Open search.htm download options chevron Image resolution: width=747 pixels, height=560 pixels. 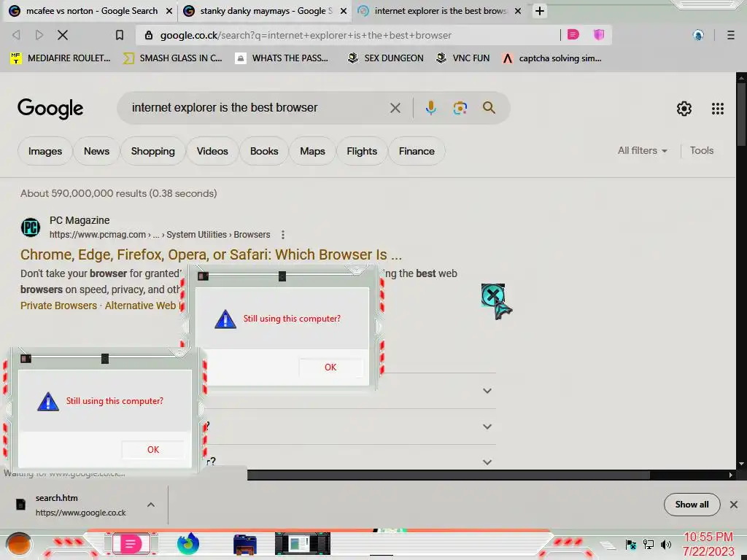click(x=150, y=505)
